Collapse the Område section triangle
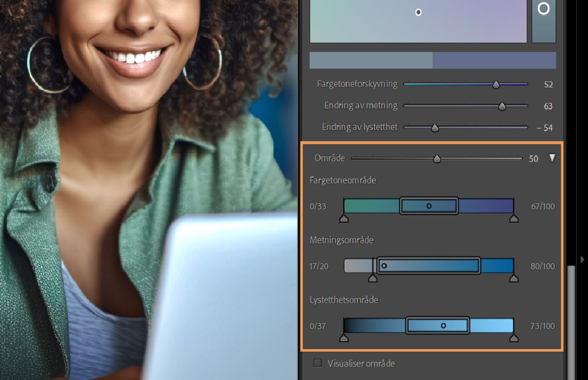588x380 pixels. [552, 158]
